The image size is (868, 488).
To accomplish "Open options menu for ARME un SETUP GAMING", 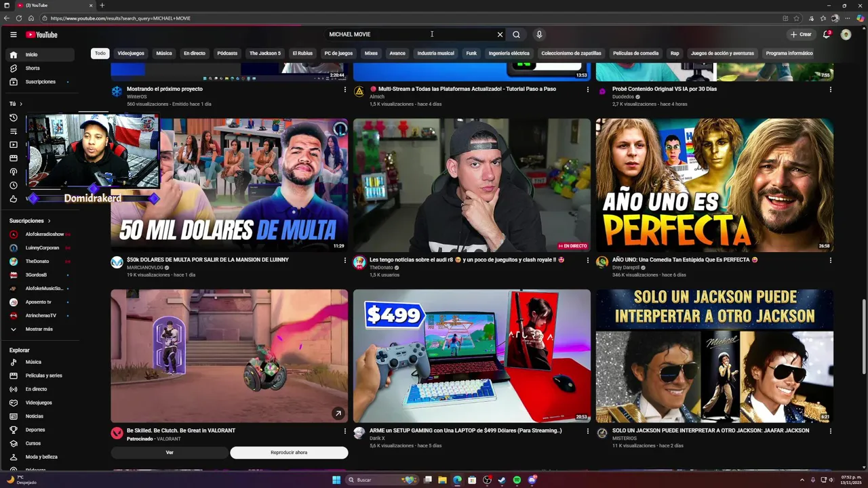I will coord(587,431).
